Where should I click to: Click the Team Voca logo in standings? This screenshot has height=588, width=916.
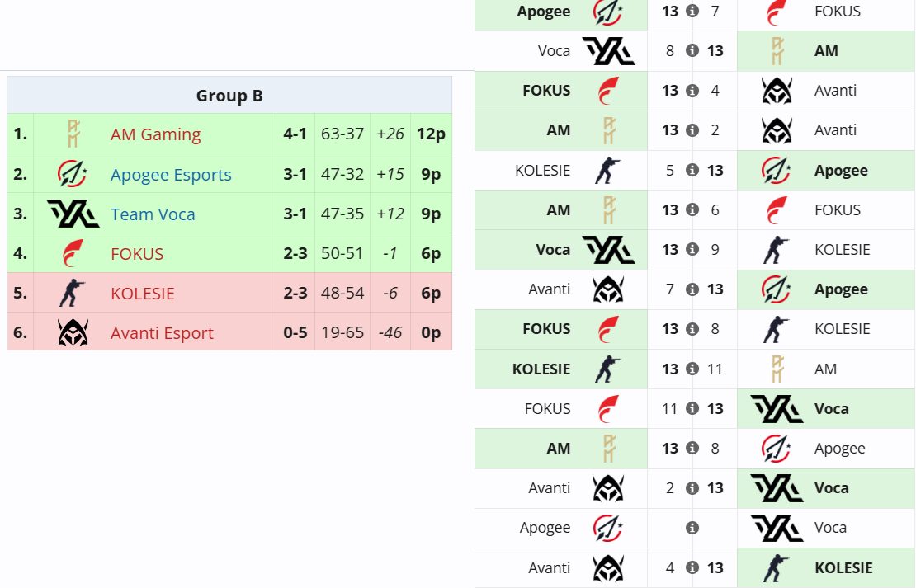click(73, 214)
